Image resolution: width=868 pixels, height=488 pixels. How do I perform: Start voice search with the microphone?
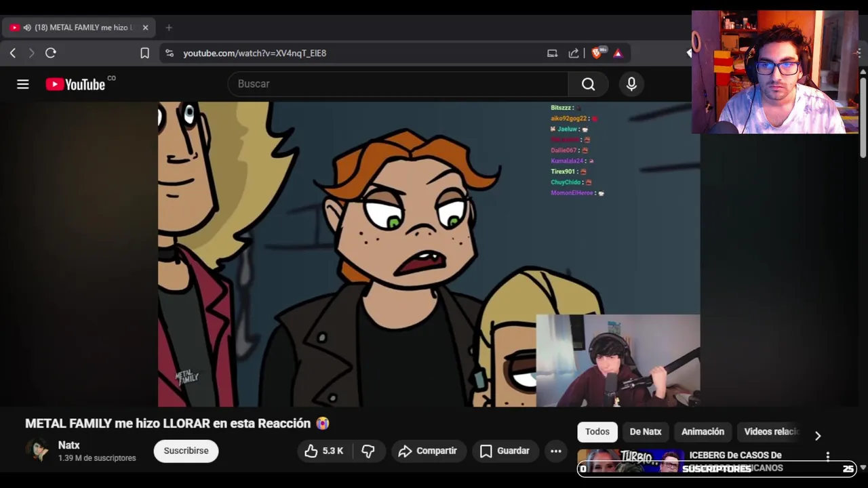coord(631,84)
